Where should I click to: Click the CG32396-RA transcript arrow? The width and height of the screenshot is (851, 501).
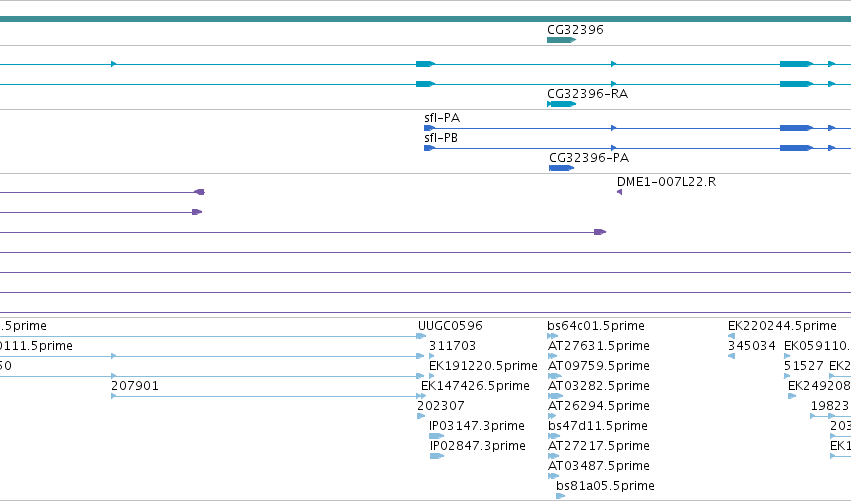pyautogui.click(x=561, y=104)
